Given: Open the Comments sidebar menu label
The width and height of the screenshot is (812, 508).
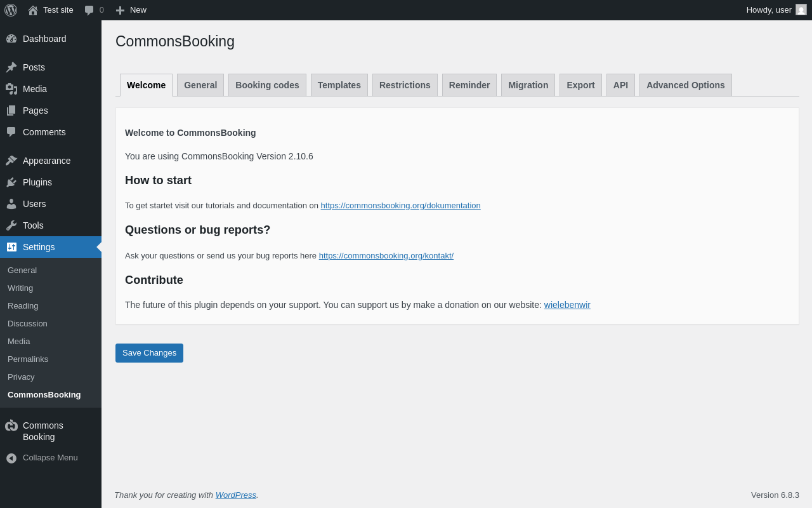Looking at the screenshot, I should pyautogui.click(x=44, y=132).
